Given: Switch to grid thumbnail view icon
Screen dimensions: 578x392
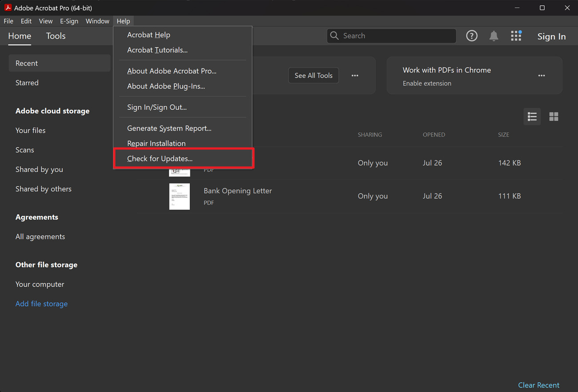Looking at the screenshot, I should 554,116.
